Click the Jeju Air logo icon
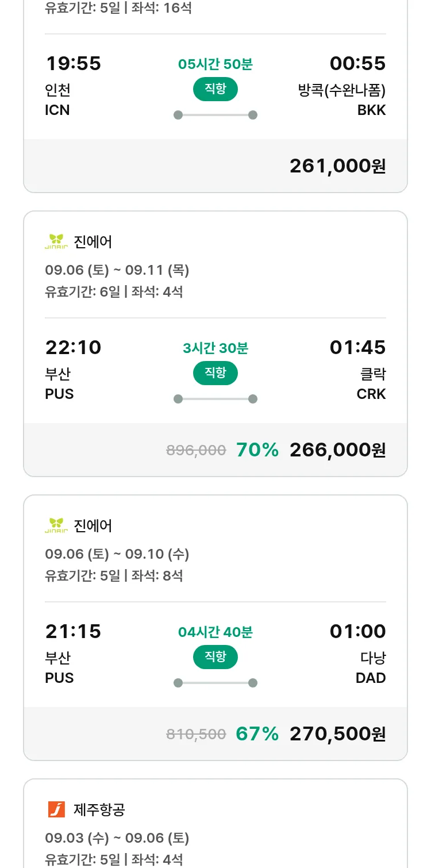 [56, 809]
